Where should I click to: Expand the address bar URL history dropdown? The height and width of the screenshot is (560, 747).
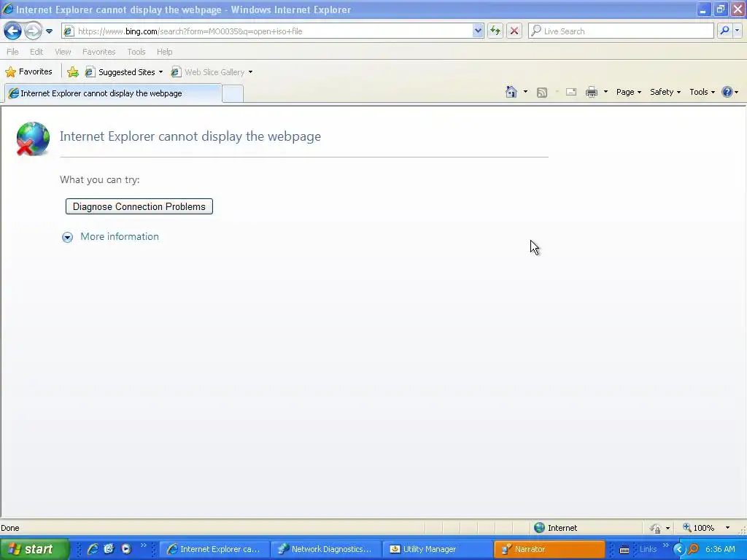click(478, 31)
